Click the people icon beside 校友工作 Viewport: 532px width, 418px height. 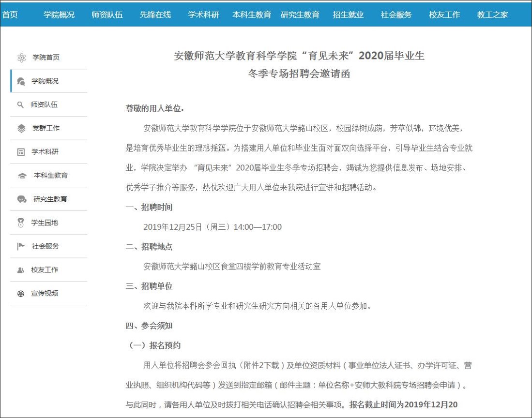[21, 270]
